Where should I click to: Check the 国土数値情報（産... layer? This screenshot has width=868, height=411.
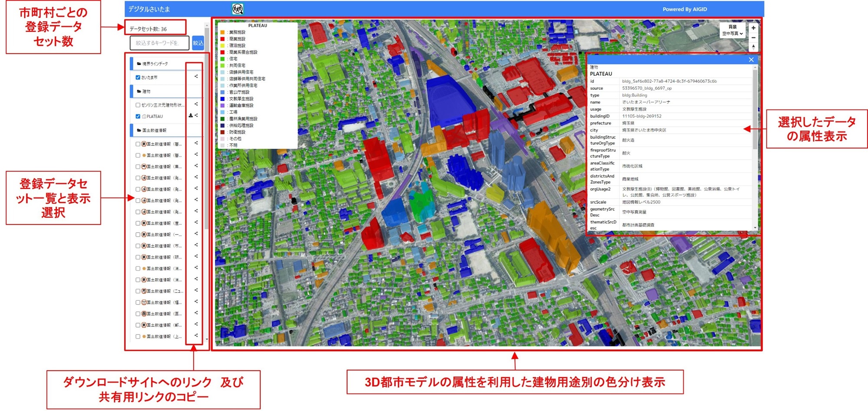coord(138,223)
